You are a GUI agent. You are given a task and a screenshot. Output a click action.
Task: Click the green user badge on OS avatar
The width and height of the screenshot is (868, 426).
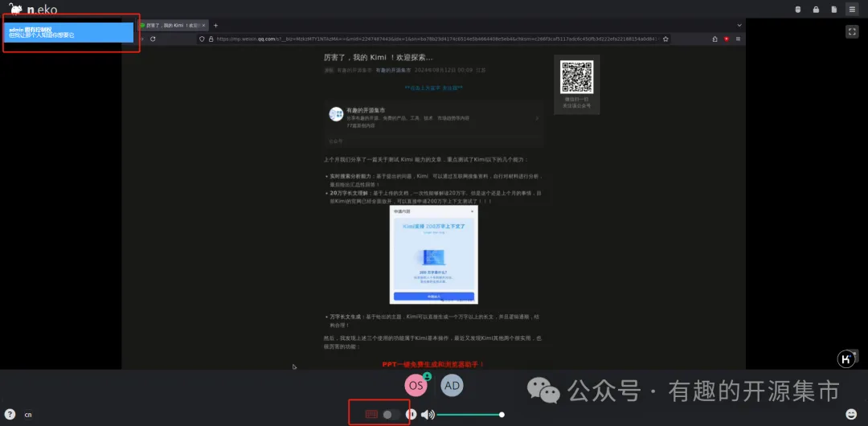coord(428,376)
